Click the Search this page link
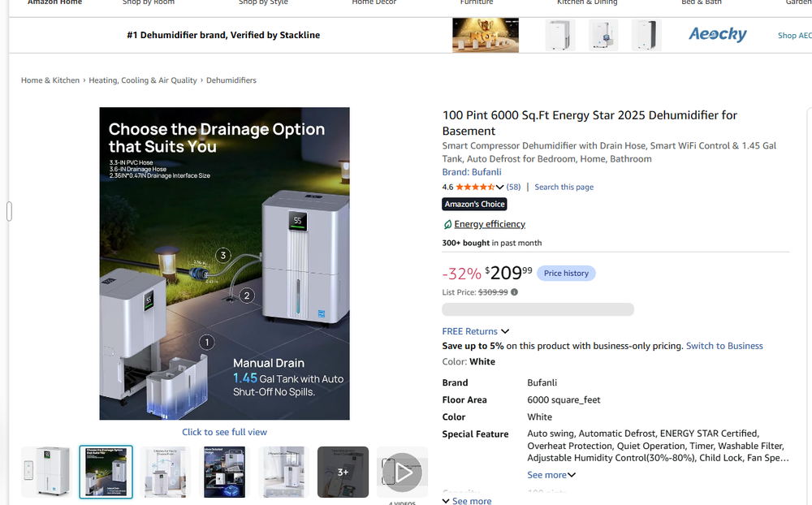The width and height of the screenshot is (812, 505). pos(564,187)
